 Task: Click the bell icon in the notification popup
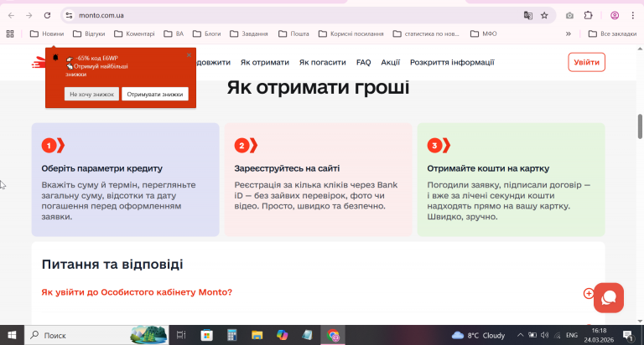tap(55, 58)
